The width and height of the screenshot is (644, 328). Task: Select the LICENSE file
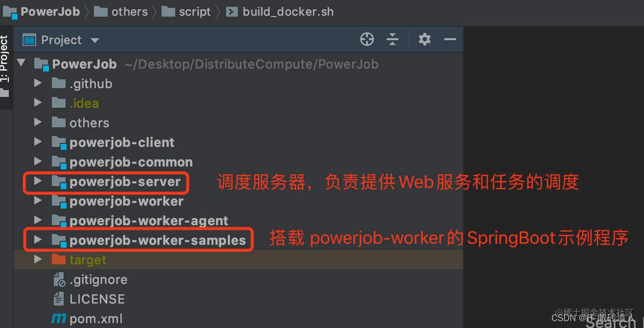tap(97, 299)
